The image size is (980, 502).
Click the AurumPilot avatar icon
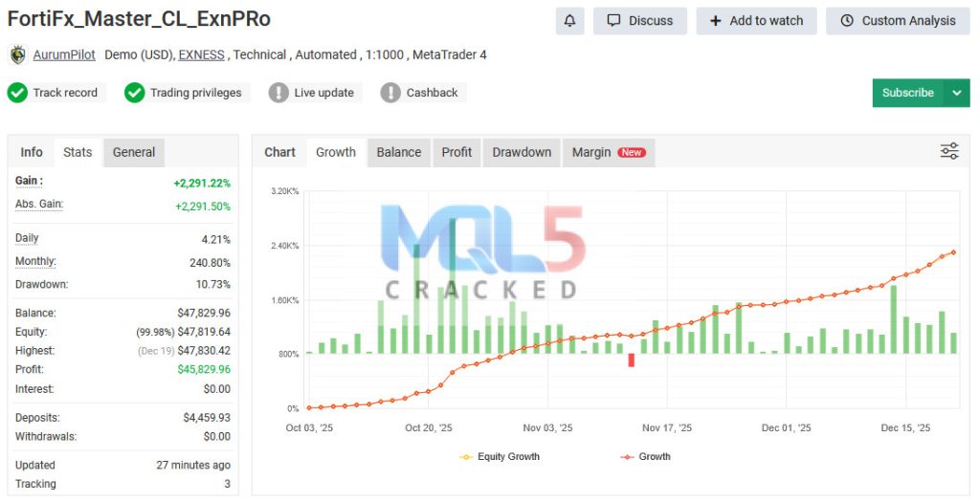[18, 55]
